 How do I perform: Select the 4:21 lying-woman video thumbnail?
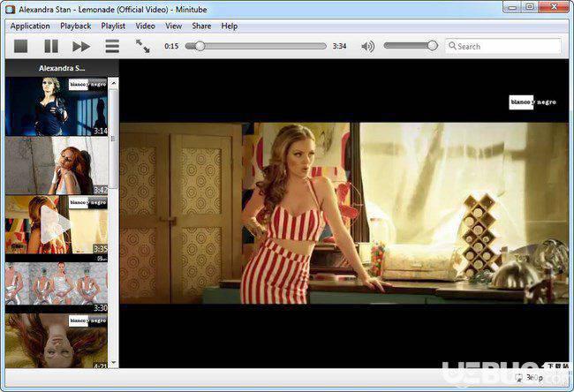click(57, 341)
